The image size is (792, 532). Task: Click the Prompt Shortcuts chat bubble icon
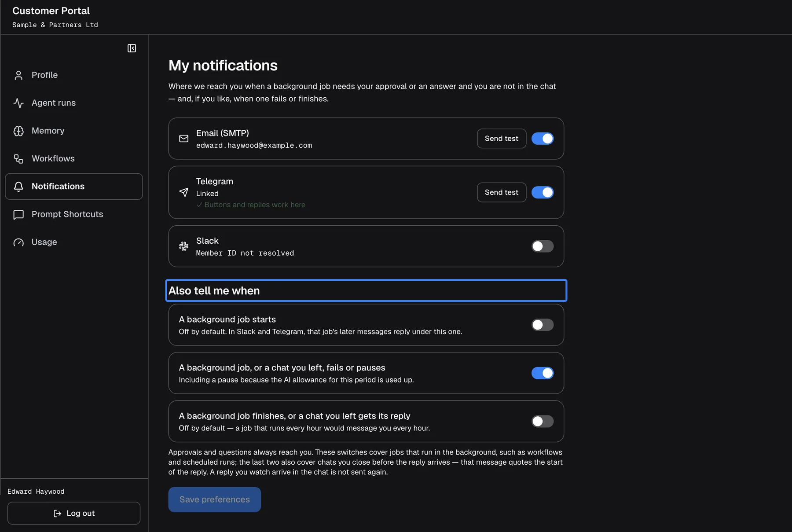pyautogui.click(x=18, y=214)
